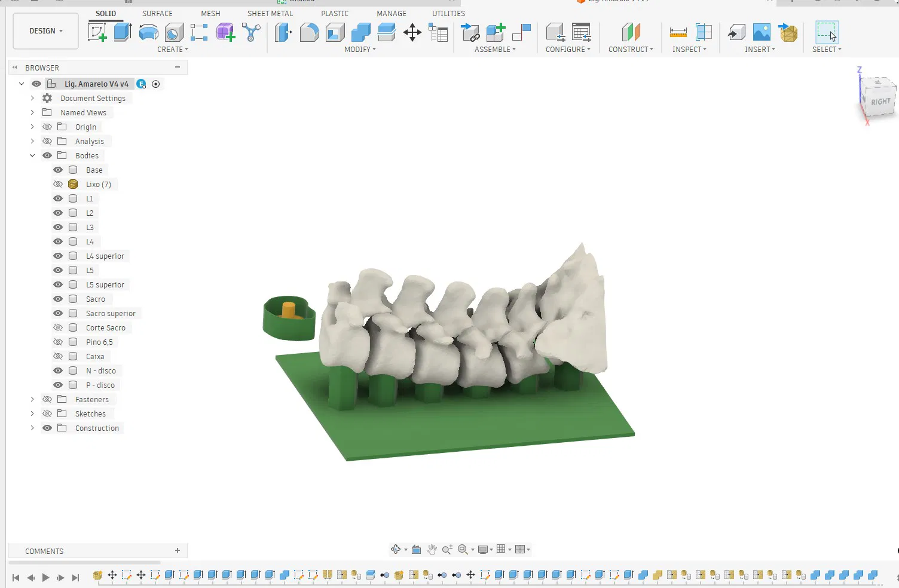
Task: Activate the window Select tool
Action: [827, 32]
